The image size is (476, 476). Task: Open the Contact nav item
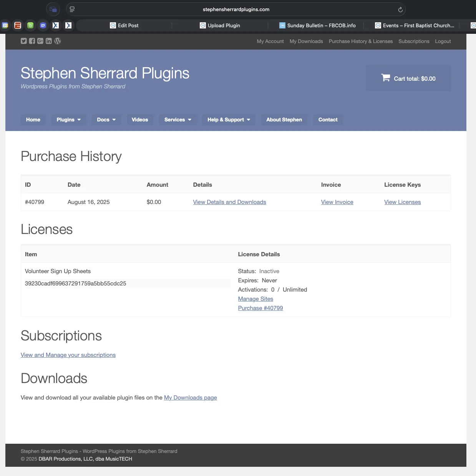tap(328, 119)
